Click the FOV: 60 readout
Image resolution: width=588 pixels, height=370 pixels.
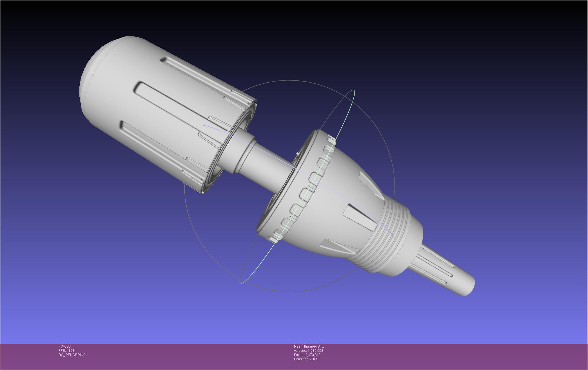[65, 346]
